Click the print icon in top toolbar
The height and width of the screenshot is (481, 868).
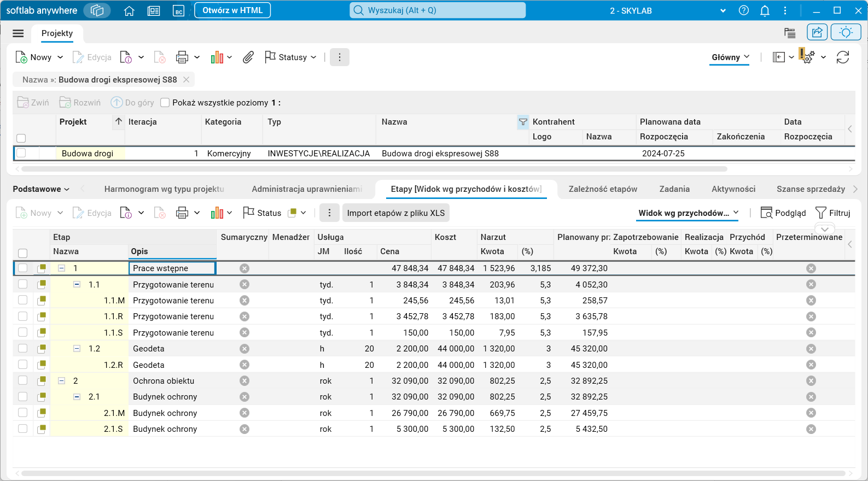click(x=182, y=57)
